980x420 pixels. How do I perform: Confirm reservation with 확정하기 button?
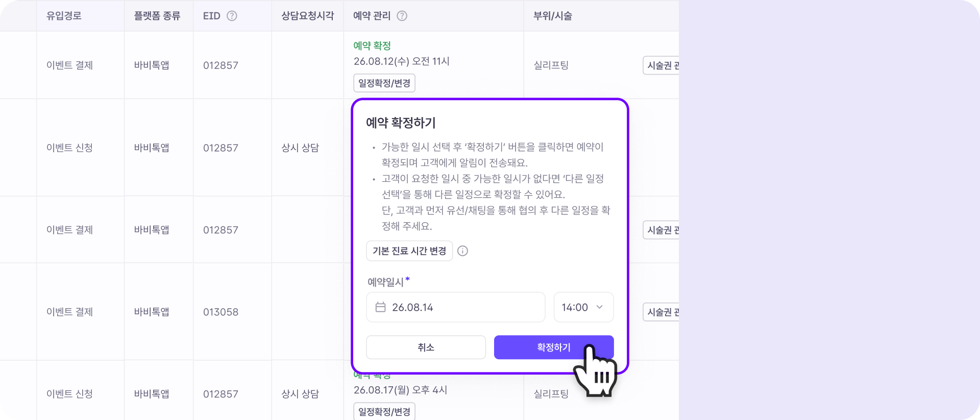[x=554, y=347]
